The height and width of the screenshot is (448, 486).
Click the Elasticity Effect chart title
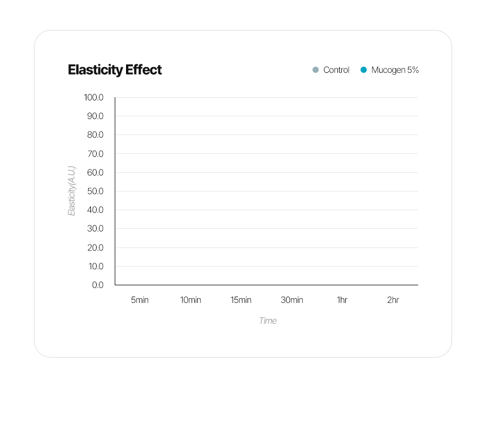(x=115, y=70)
